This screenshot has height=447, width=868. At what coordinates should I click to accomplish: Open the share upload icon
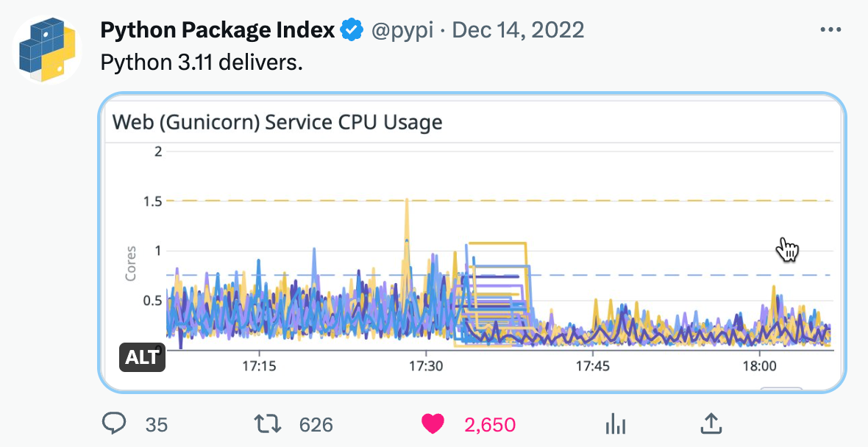click(x=712, y=424)
